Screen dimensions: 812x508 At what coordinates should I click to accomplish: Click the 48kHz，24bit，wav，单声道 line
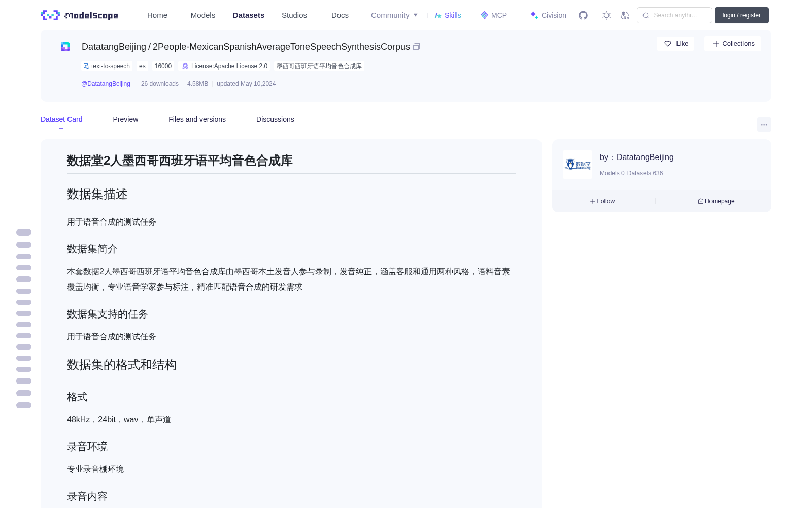(119, 420)
